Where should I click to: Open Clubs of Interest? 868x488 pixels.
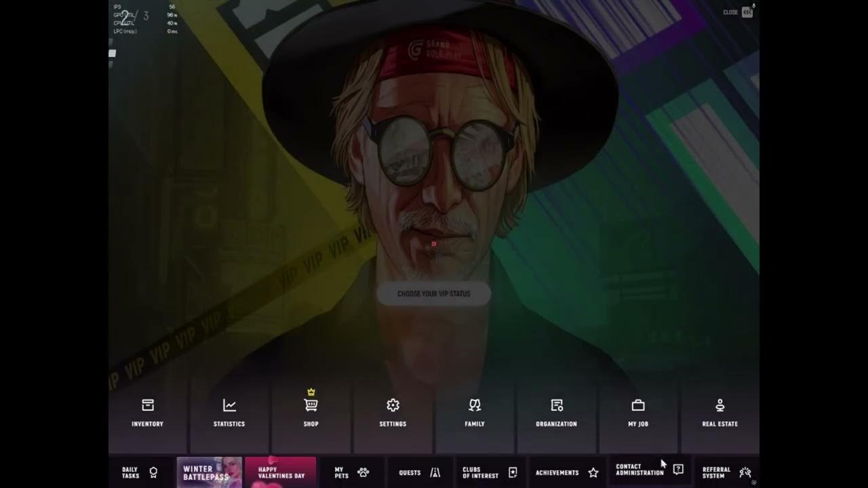[490, 472]
